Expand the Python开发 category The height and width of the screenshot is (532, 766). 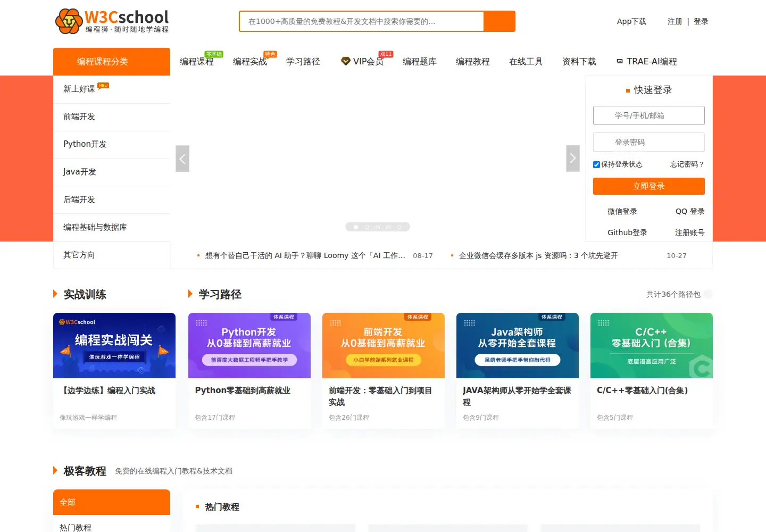tap(112, 145)
